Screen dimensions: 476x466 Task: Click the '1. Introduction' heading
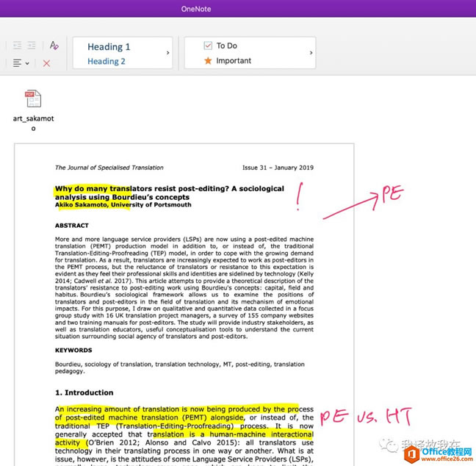coord(84,392)
